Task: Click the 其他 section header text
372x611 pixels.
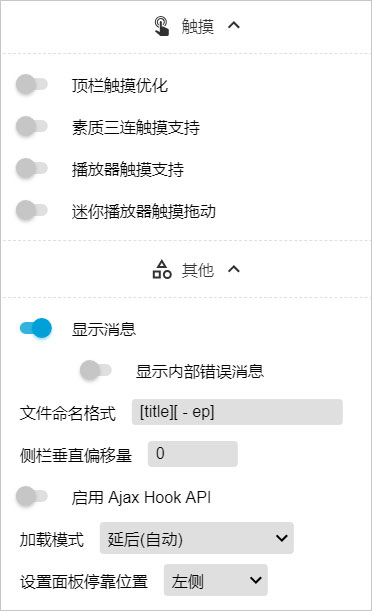Action: pyautogui.click(x=198, y=270)
